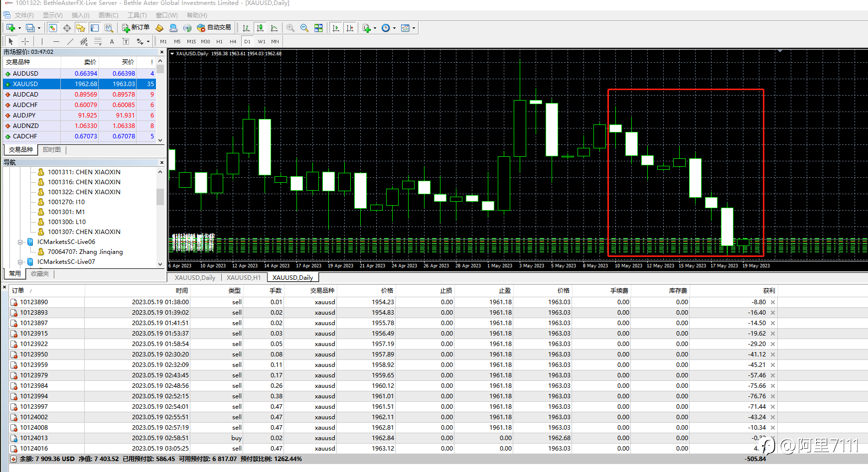Open the signals broadcast icon

pos(187,28)
